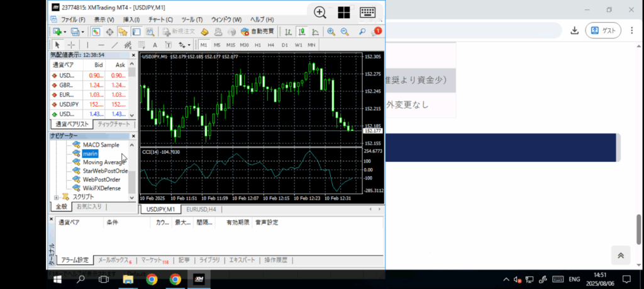Switch to the EURUSD,H4 chart tab
Screen dimensions: 644x289
(x=201, y=209)
